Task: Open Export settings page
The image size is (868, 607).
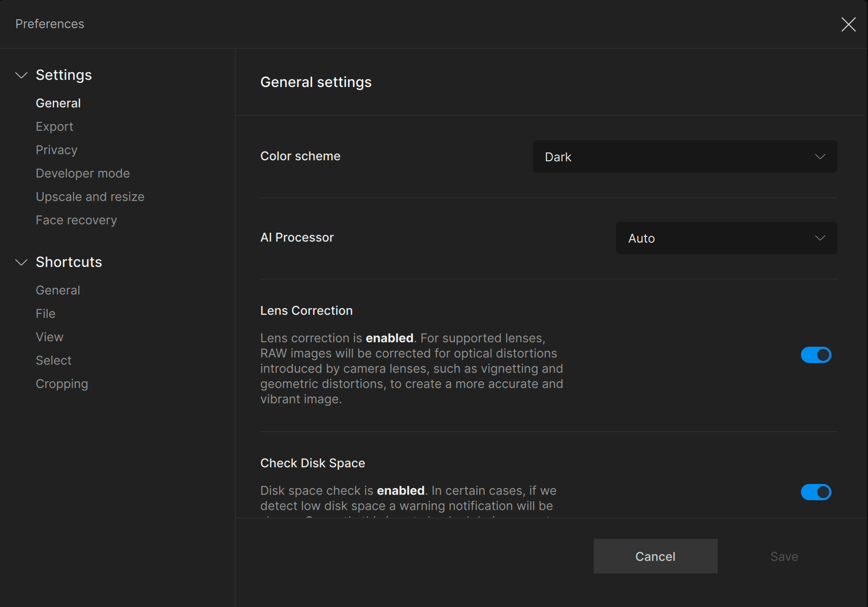Action: tap(54, 127)
